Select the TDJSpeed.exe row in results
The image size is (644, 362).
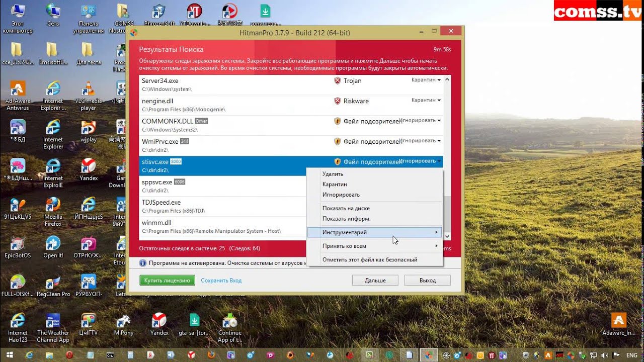(223, 207)
